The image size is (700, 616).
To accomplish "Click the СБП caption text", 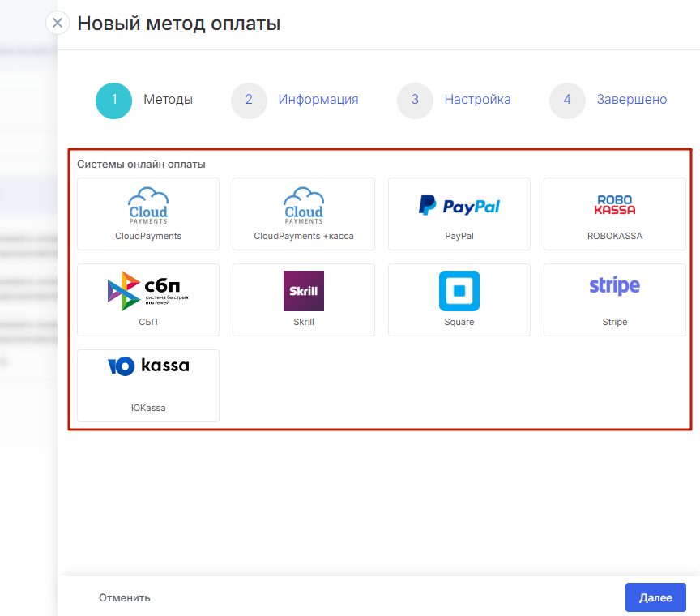I will click(x=148, y=322).
